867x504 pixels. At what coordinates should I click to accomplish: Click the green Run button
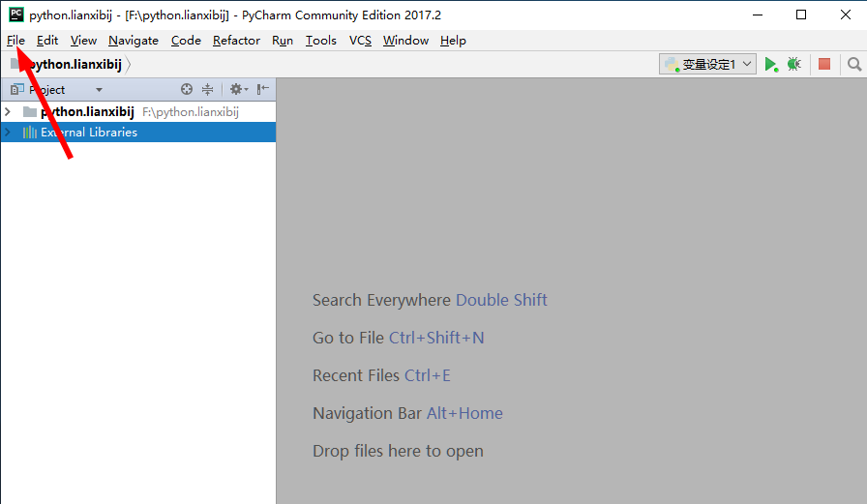coord(771,65)
